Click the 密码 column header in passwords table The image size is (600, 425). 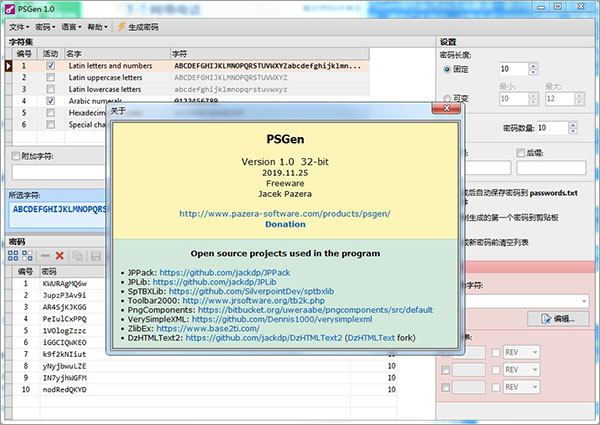click(x=72, y=272)
